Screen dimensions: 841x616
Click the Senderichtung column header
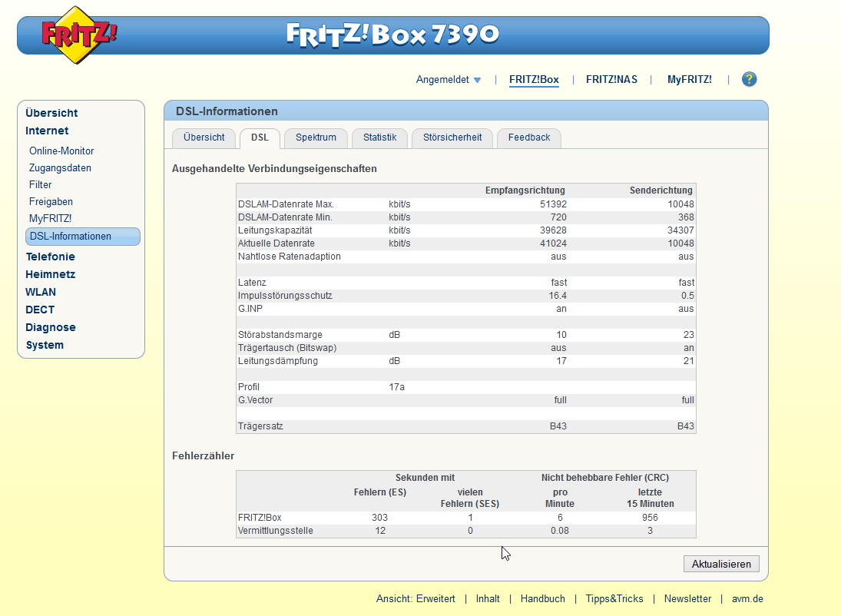(661, 190)
